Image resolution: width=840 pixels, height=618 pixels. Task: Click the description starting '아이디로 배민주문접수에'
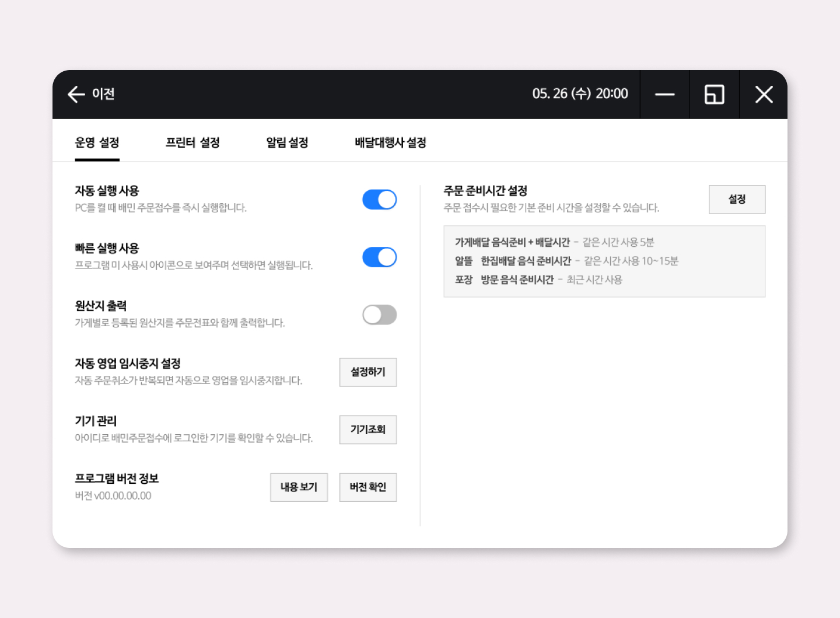194,438
